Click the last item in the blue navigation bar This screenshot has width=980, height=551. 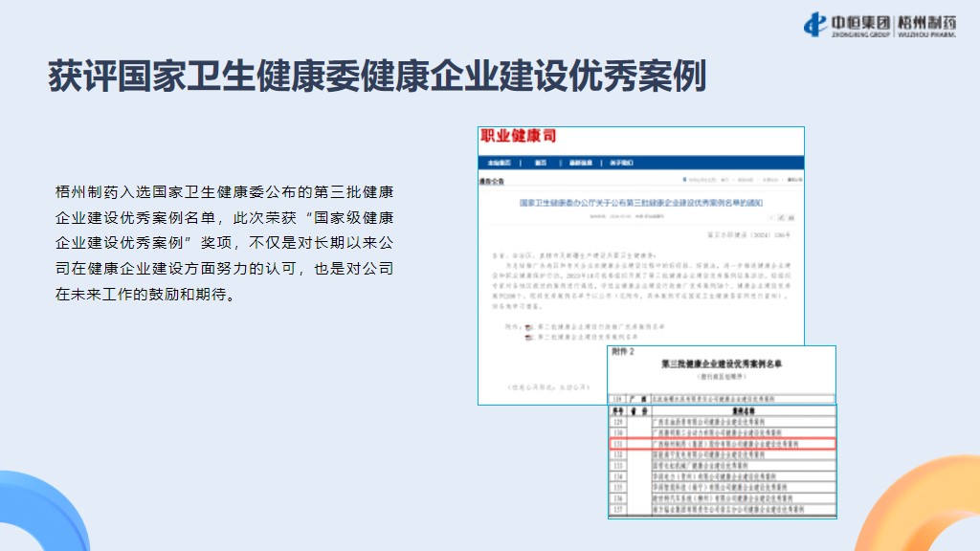point(624,163)
